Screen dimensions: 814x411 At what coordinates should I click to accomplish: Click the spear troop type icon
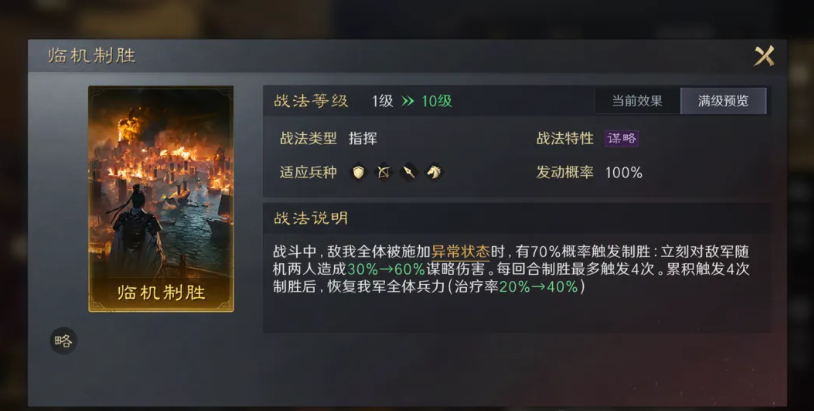[409, 172]
